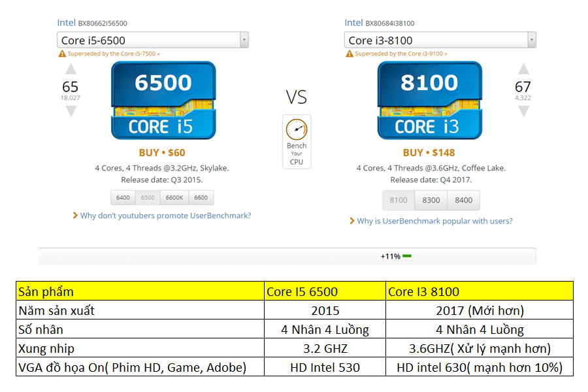Image resolution: width=588 pixels, height=392 pixels.
Task: Select the 6600K processor variant
Action: pos(175,197)
